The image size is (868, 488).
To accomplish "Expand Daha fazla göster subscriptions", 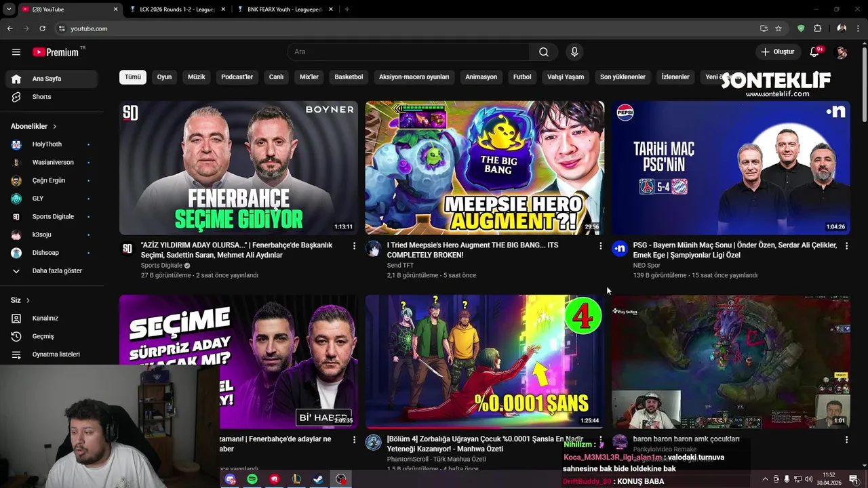I will click(52, 271).
